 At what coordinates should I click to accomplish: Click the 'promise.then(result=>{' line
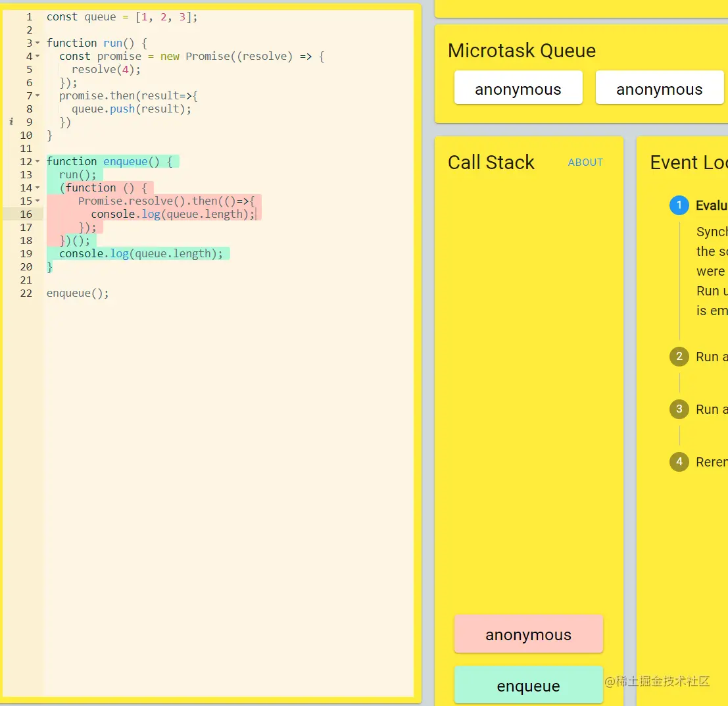(x=129, y=95)
